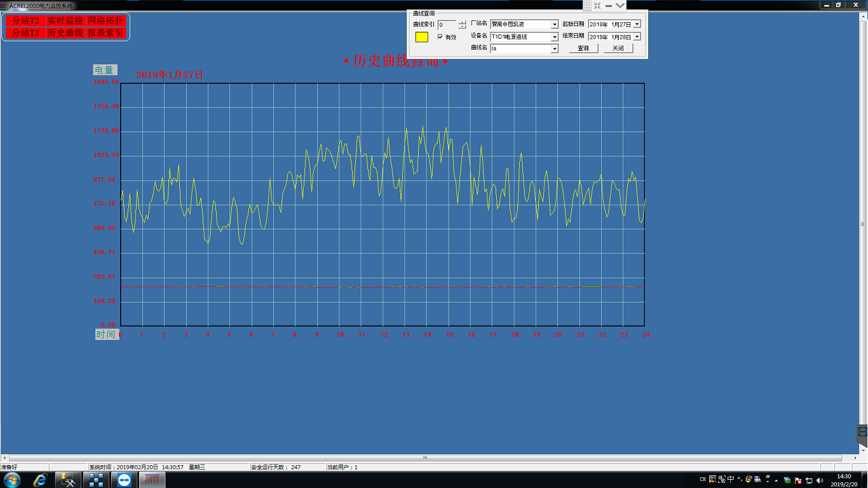Open the 起始日期 date picker
The width and height of the screenshot is (868, 488).
pyautogui.click(x=637, y=24)
